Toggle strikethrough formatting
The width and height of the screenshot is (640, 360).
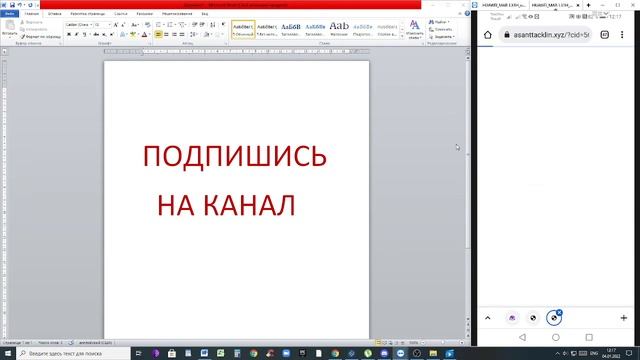click(96, 35)
